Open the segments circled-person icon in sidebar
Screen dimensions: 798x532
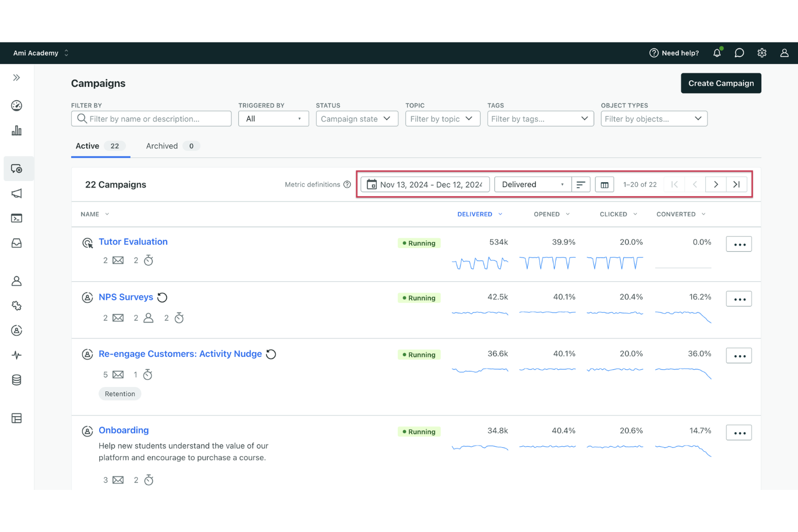click(17, 330)
